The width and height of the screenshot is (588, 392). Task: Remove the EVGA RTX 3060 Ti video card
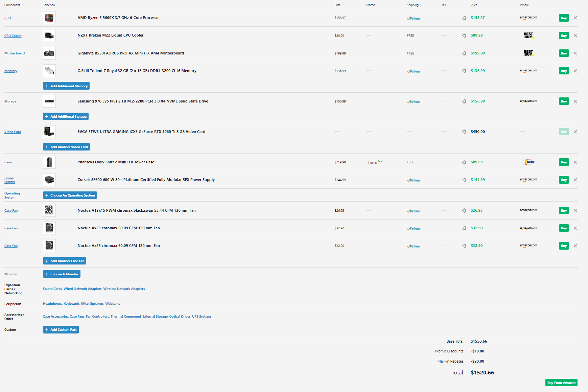(x=575, y=132)
